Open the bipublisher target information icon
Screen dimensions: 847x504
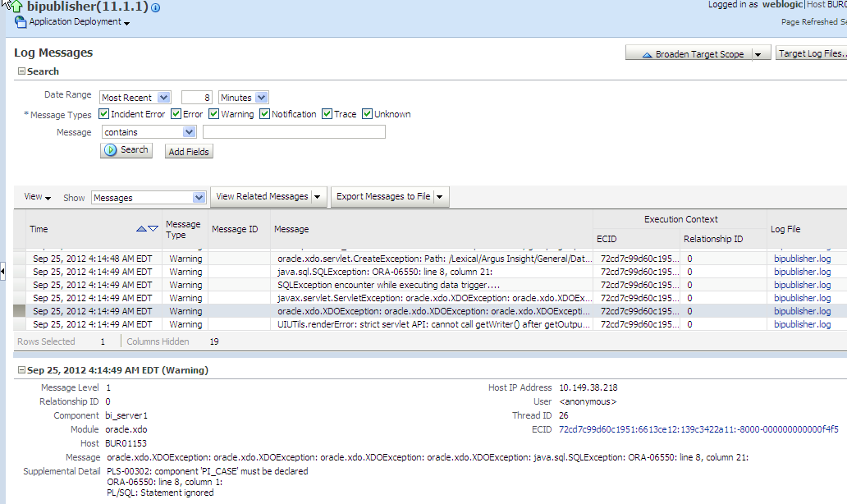[156, 8]
